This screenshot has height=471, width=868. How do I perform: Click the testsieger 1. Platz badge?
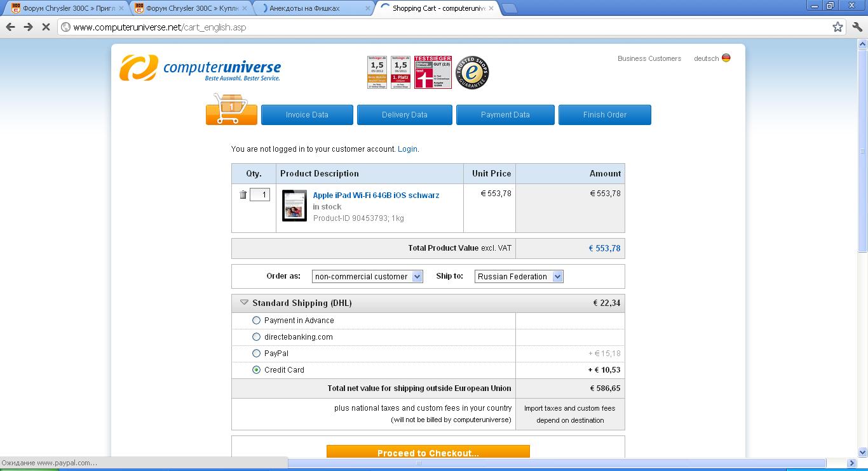(x=400, y=72)
